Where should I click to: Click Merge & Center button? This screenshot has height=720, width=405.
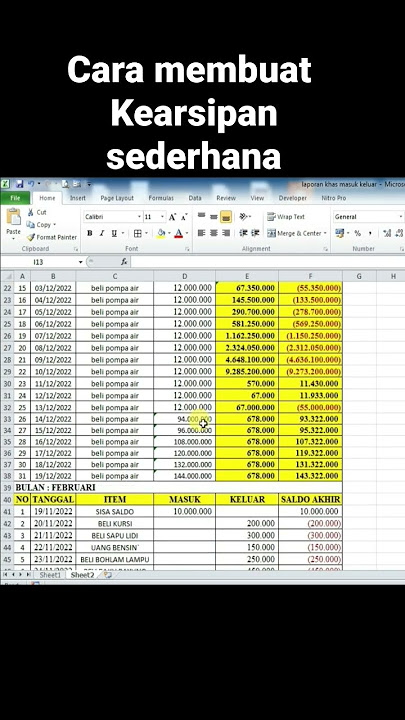(294, 233)
